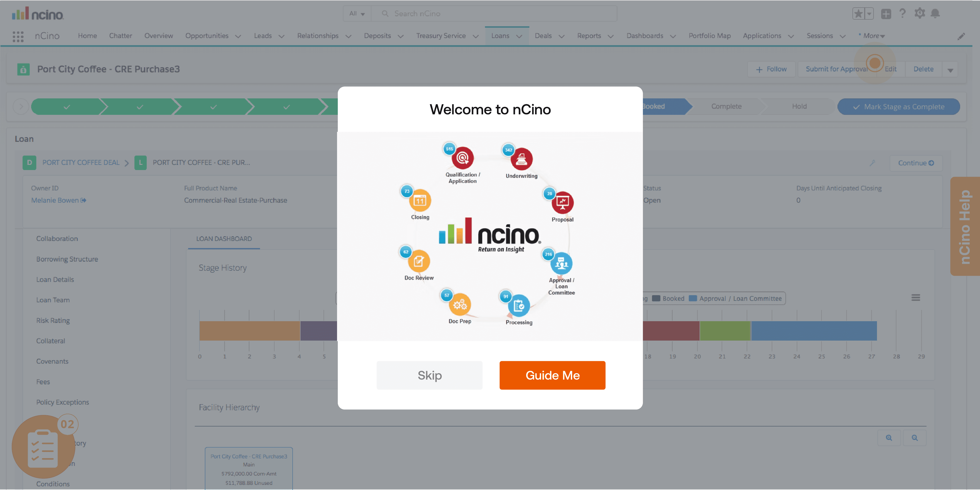Open the favorites star icon

click(858, 14)
